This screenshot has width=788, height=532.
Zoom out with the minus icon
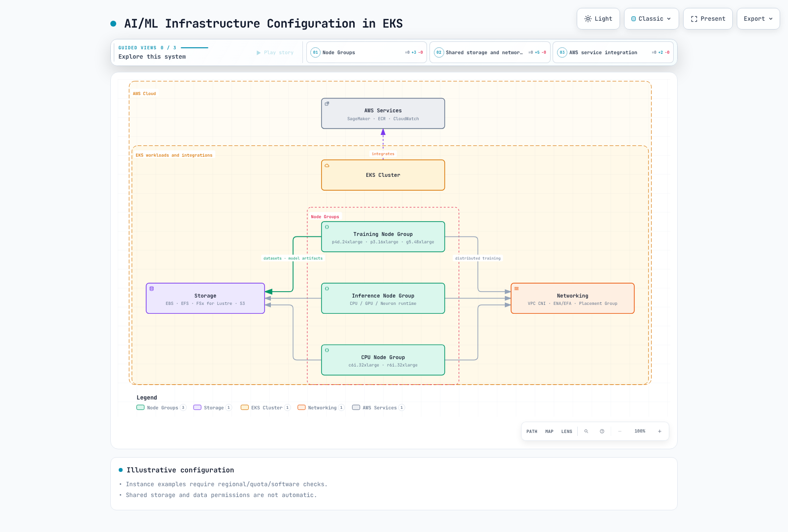click(620, 432)
